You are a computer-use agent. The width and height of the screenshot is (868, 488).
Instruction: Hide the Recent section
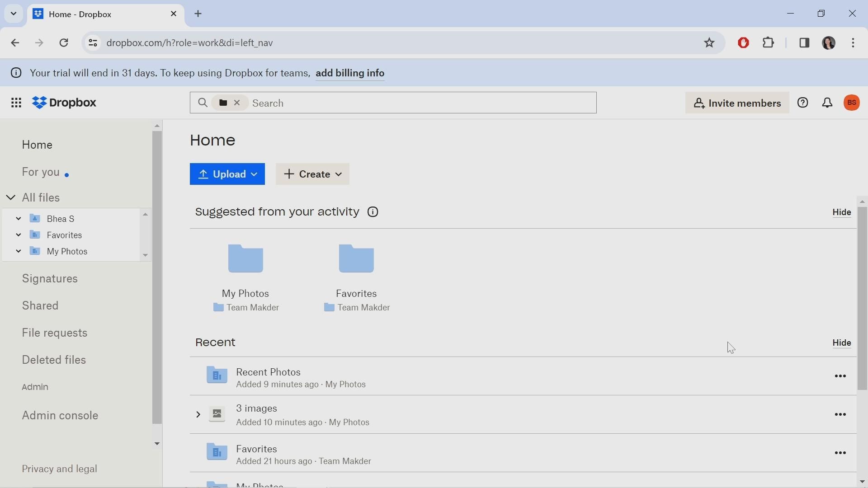[842, 343]
